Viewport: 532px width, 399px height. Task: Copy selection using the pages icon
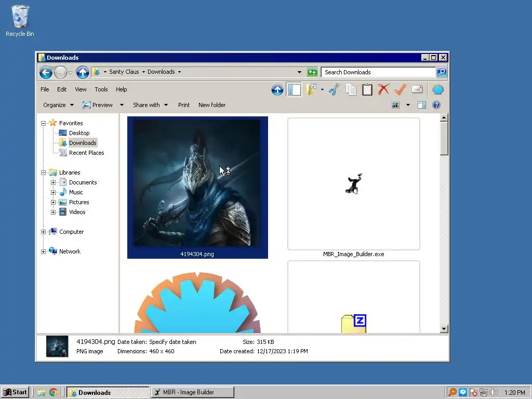(x=351, y=89)
